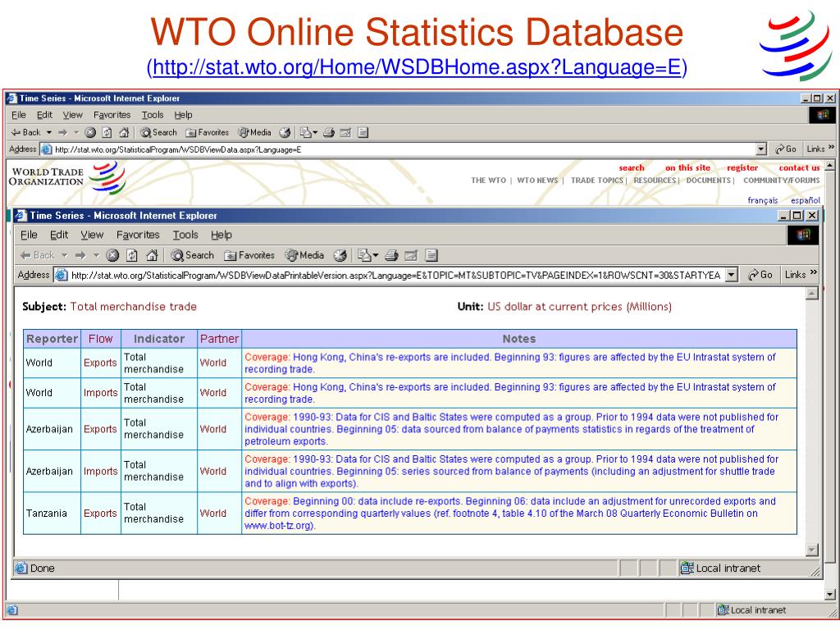This screenshot has height=630, width=840.
Task: Click Home icon in front window toolbar
Action: [x=152, y=256]
